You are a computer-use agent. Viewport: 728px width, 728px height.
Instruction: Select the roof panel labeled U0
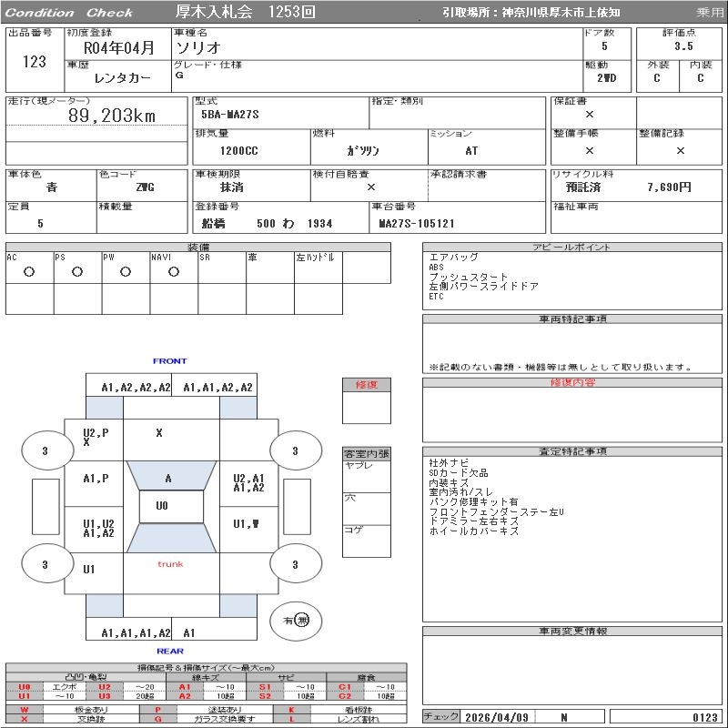coord(162,506)
